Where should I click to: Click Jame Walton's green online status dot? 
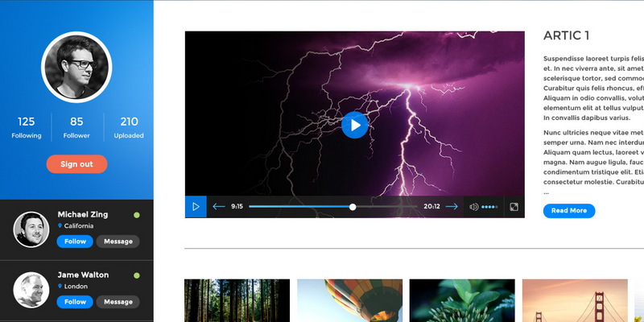(x=137, y=275)
